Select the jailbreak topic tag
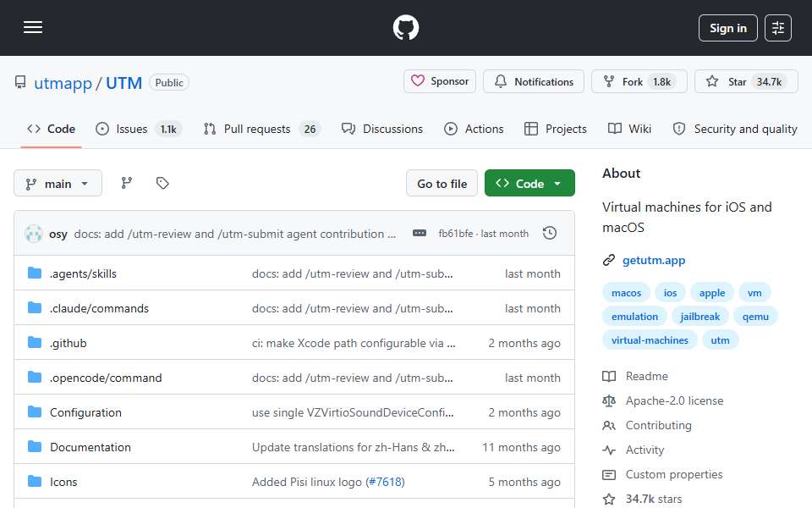Viewport: 812px width, 508px height. pos(700,317)
